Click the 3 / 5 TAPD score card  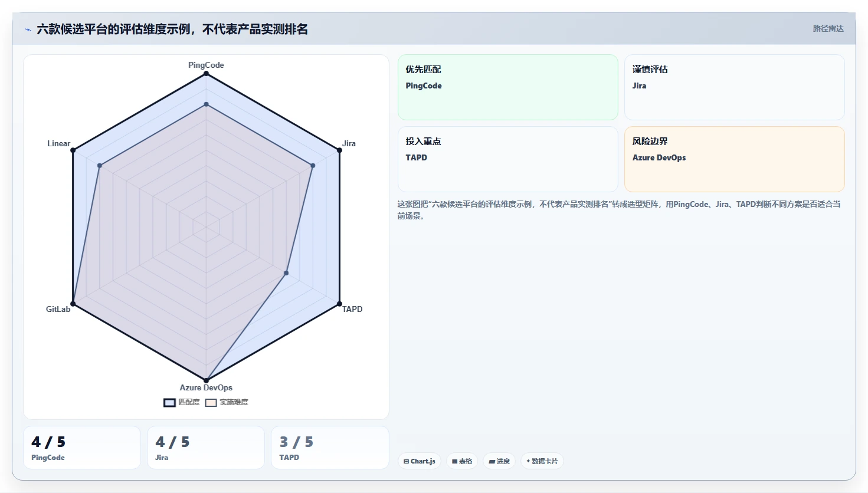(330, 448)
